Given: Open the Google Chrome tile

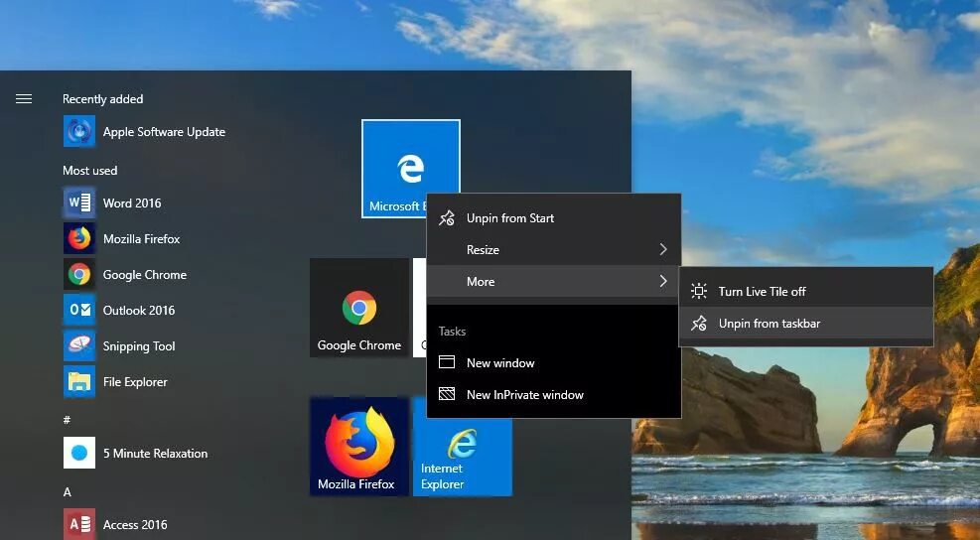Looking at the screenshot, I should point(359,308).
